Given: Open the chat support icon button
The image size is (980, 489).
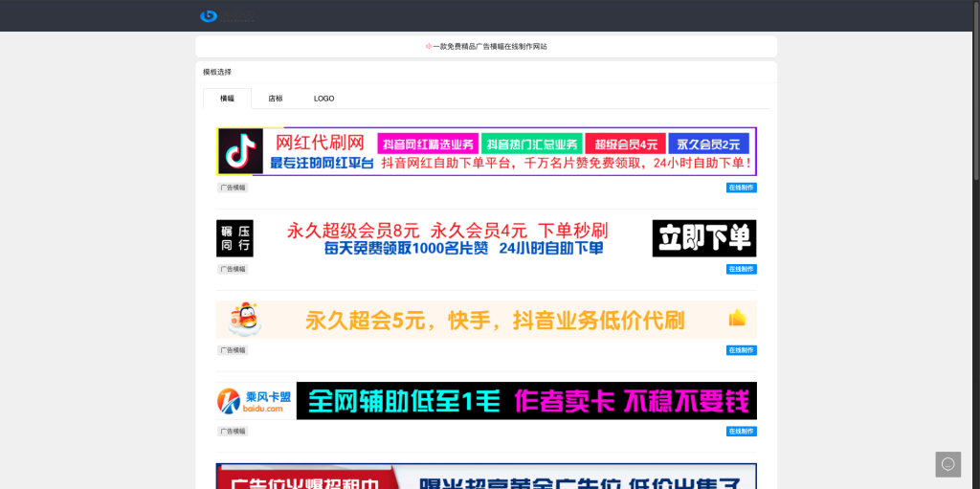Looking at the screenshot, I should coord(947,464).
